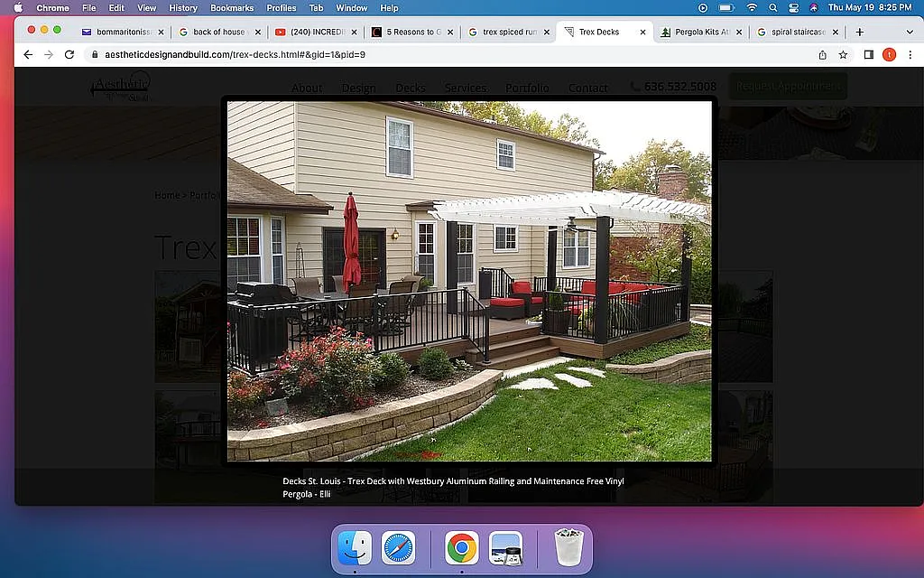Viewport: 924px width, 578px height.
Task: Click the About navigation link
Action: [x=307, y=88]
